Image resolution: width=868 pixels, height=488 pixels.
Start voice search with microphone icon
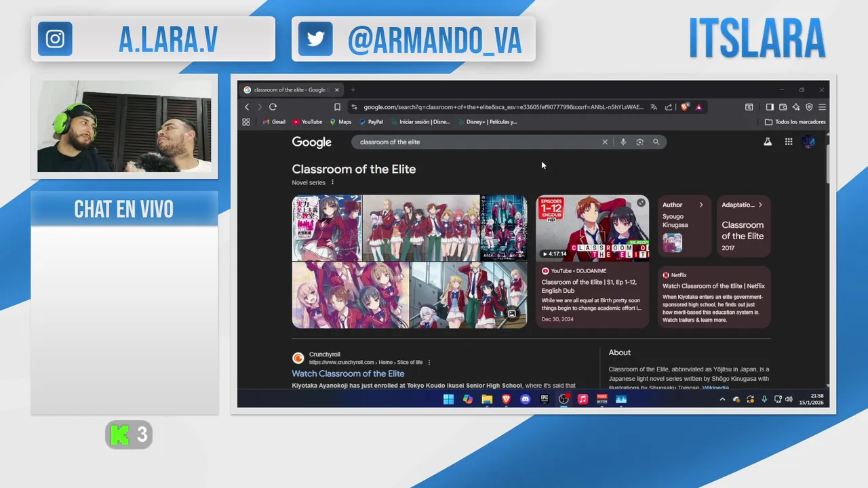[623, 142]
